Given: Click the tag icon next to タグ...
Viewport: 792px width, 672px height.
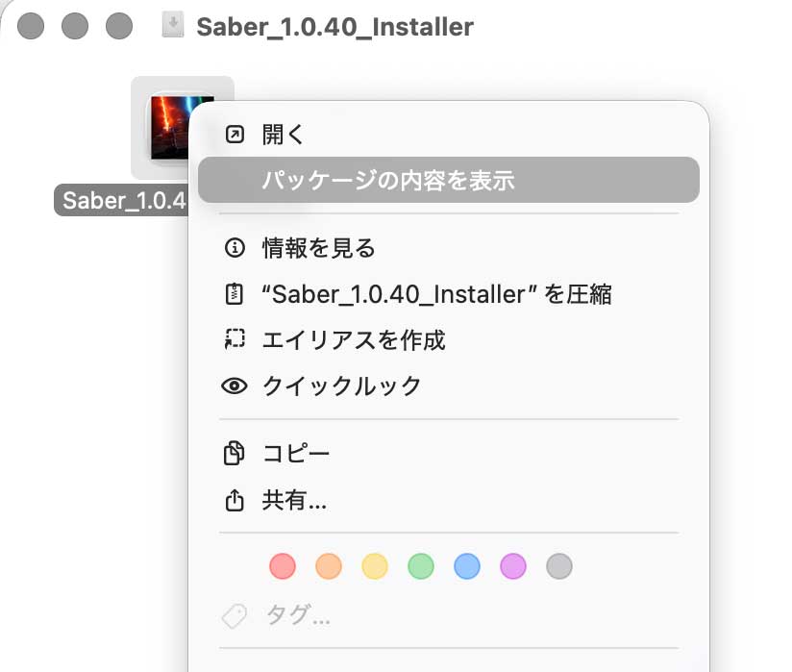Looking at the screenshot, I should (x=234, y=614).
